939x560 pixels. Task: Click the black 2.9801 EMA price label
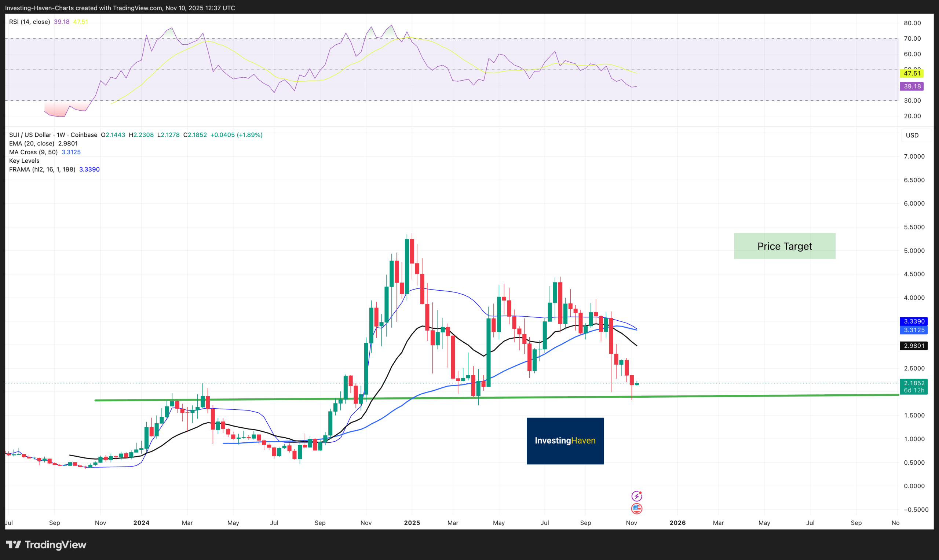[913, 346]
